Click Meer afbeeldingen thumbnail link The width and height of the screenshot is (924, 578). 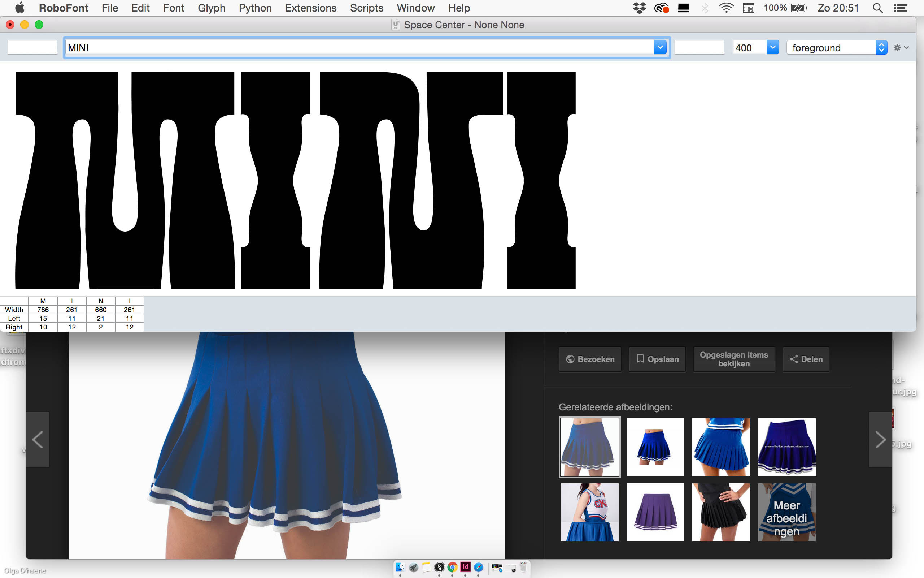click(786, 512)
